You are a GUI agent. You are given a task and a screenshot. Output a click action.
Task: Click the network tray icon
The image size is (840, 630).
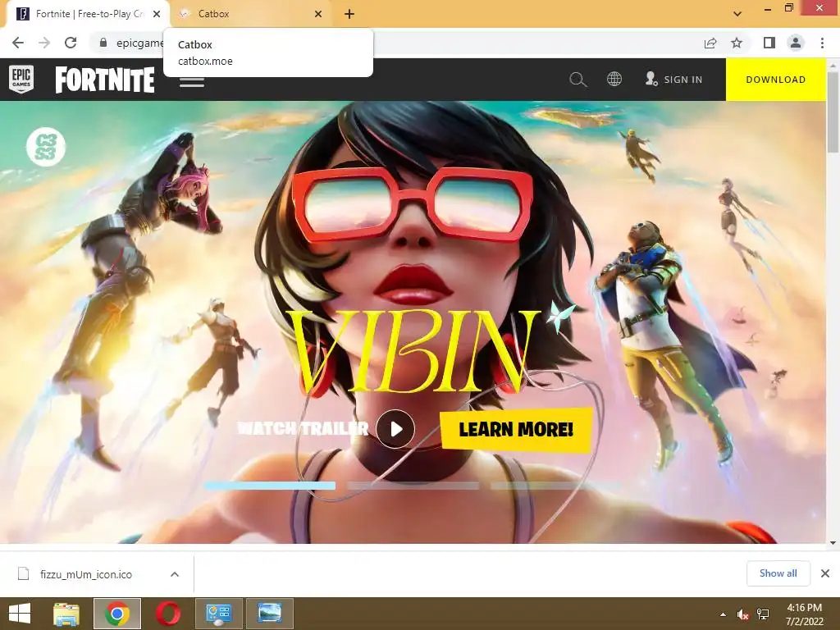pos(763,614)
